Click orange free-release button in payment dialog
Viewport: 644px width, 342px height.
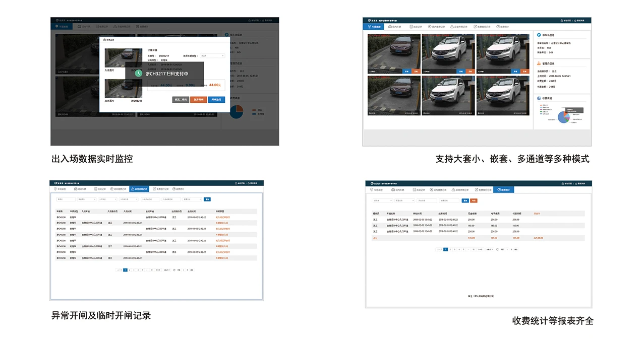(x=198, y=100)
